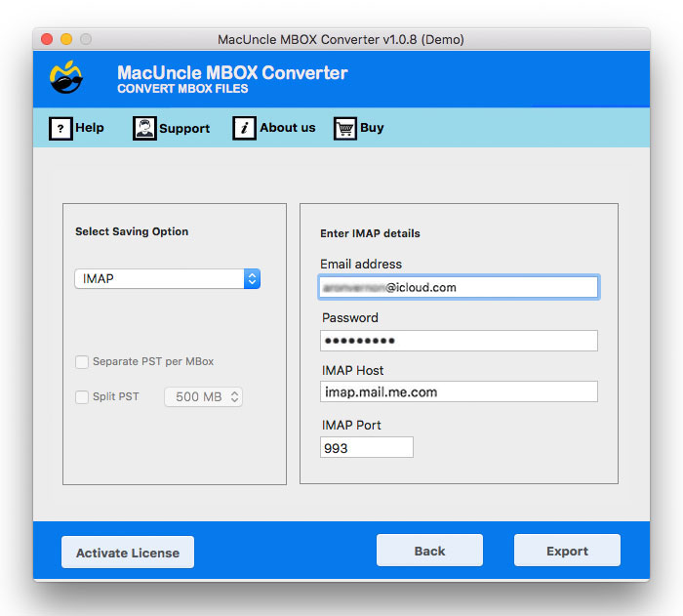
Task: Expand the IMAP saving option dropdown
Action: (x=168, y=278)
